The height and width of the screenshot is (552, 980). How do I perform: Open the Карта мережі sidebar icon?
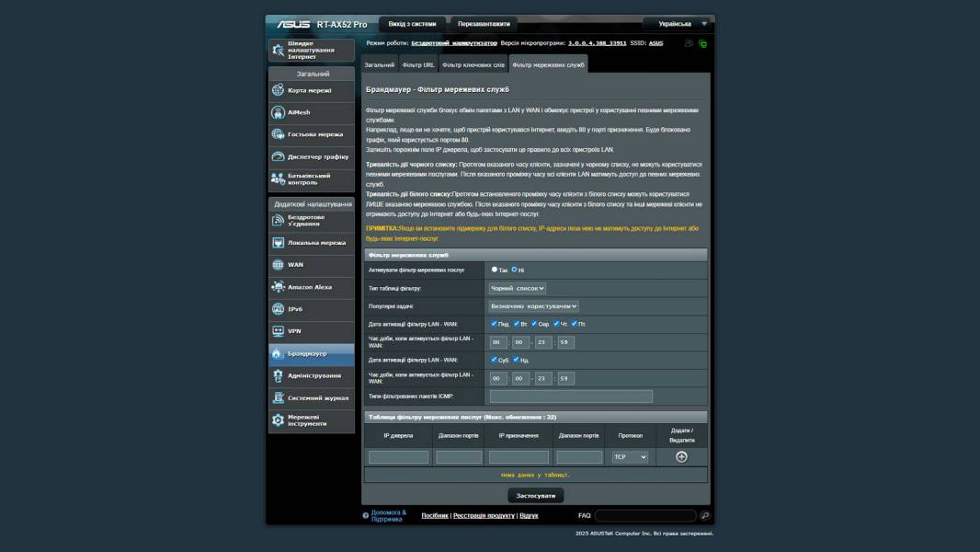278,90
